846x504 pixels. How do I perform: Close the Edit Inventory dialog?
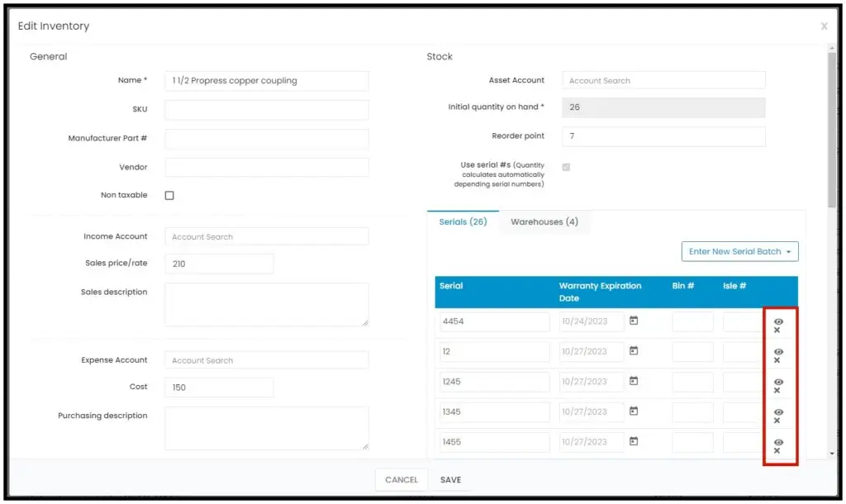click(x=824, y=26)
